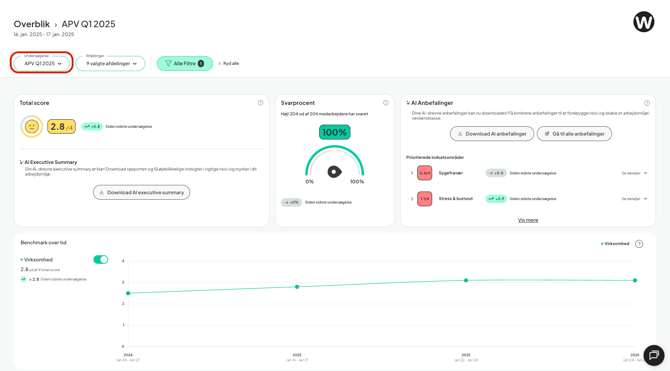670x371 pixels.
Task: Expand the Stress & burnout row chevron
Action: [411, 199]
